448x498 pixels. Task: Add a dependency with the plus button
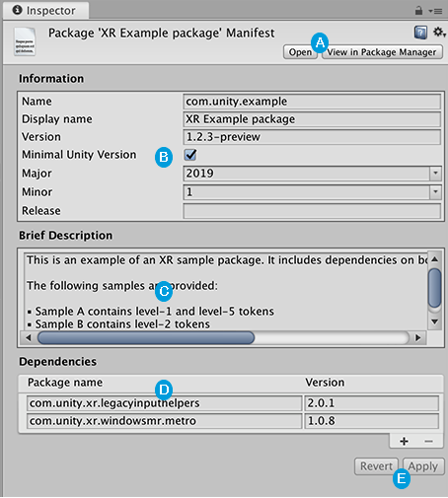404,441
